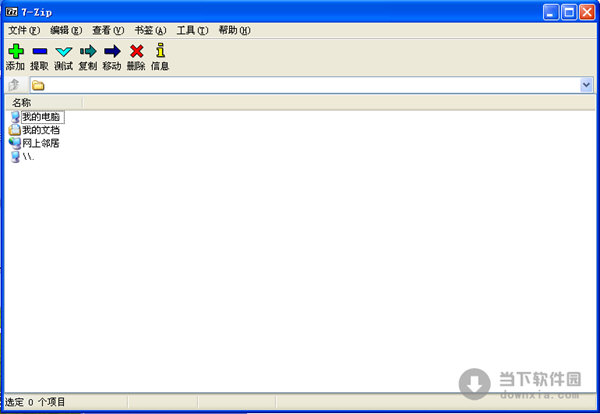Select the 网上邻居 network icon

pos(15,143)
